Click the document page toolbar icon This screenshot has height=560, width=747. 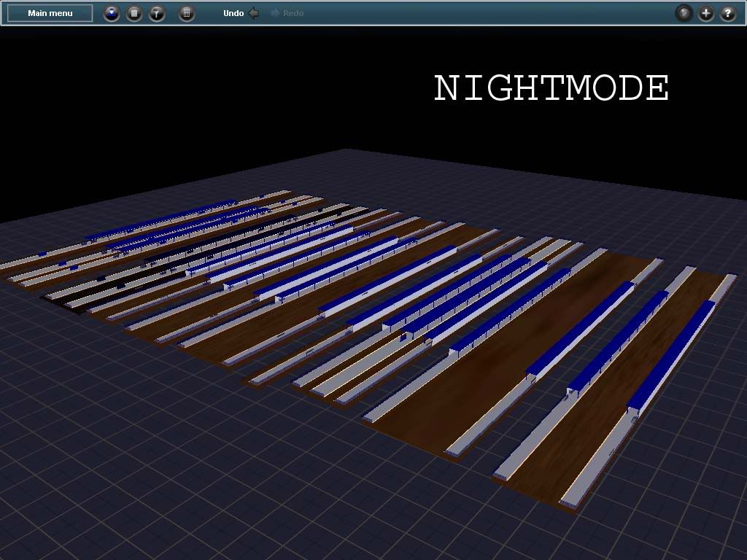[134, 13]
